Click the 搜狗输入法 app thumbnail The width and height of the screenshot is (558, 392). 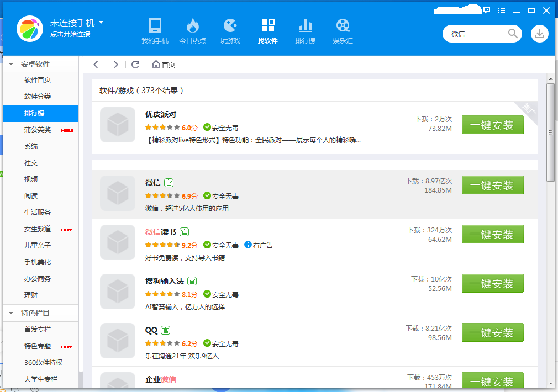point(118,292)
